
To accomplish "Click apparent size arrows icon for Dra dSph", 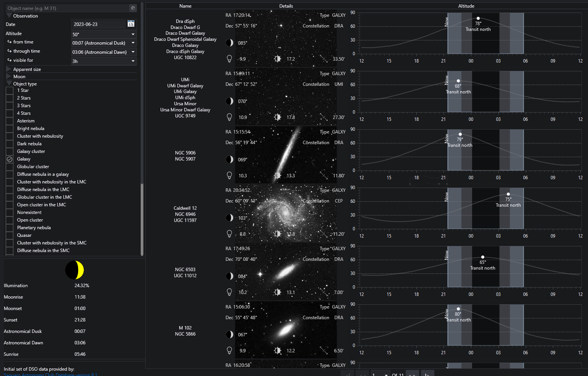I will pos(324,59).
